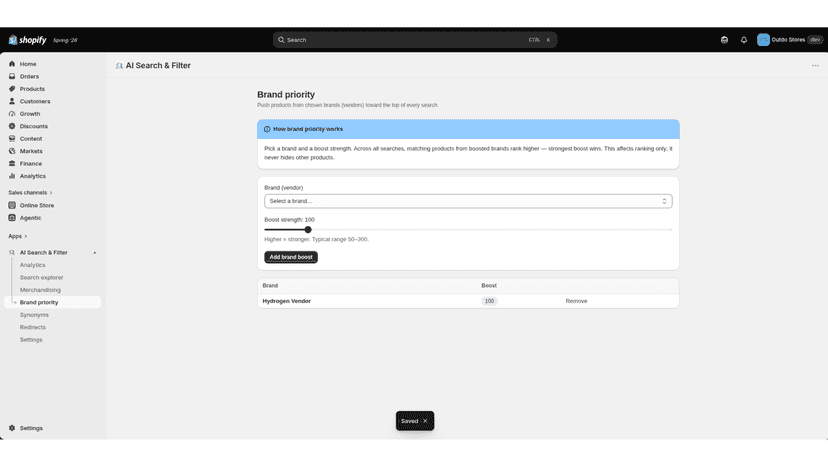
Task: Open the Select a brand dropdown
Action: coord(468,201)
